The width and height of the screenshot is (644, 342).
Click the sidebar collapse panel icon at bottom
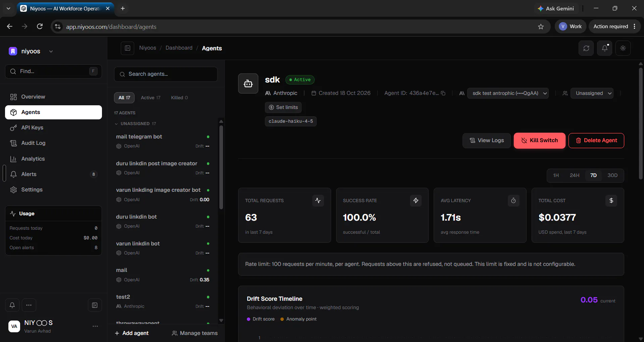(x=95, y=305)
